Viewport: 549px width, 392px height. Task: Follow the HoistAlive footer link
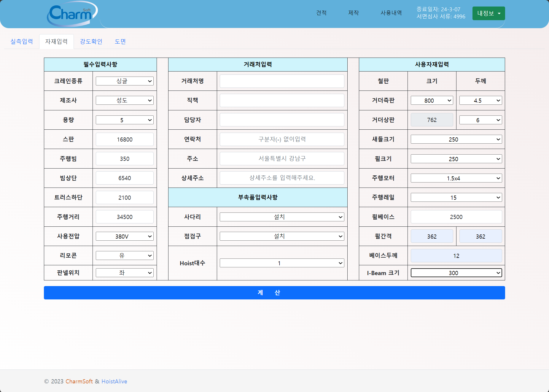pos(114,381)
